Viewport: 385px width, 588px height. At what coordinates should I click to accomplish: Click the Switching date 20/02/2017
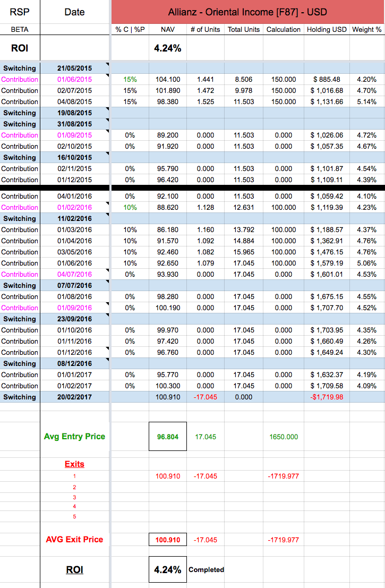click(74, 397)
